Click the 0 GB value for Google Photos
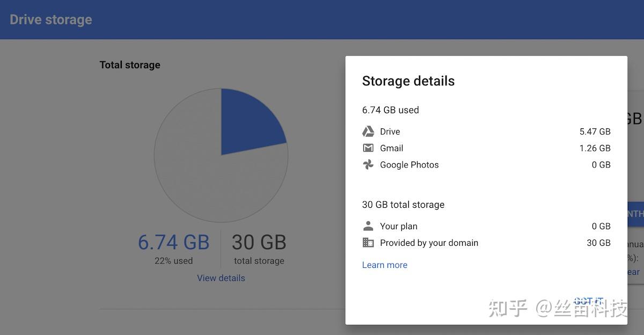644x335 pixels. (602, 165)
